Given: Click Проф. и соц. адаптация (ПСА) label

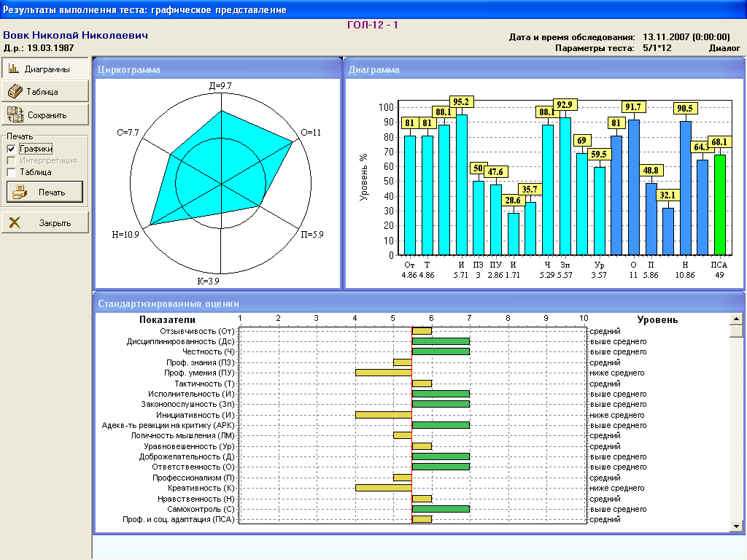Looking at the screenshot, I should click(179, 519).
